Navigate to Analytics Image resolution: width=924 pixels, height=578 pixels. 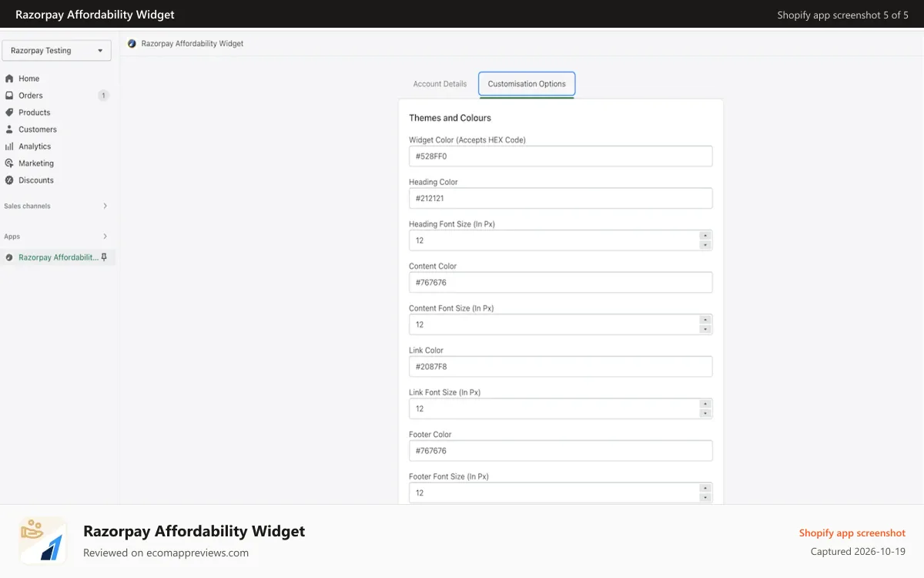[x=35, y=146]
